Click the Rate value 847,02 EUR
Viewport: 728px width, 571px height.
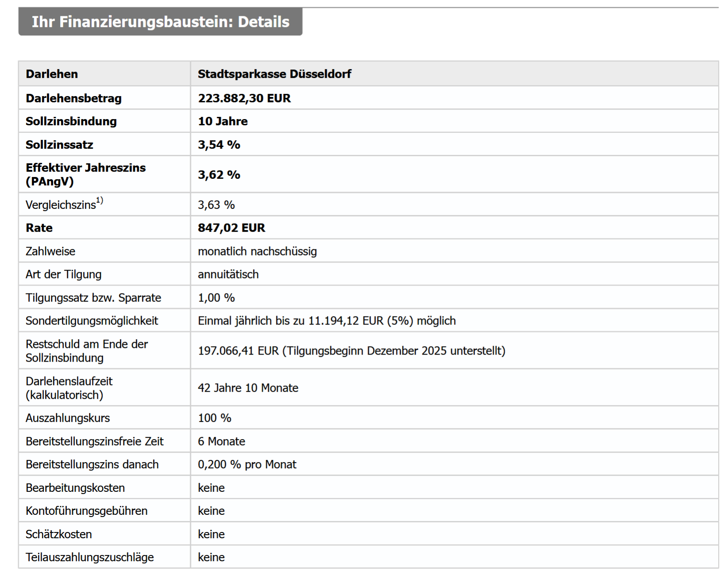point(231,228)
